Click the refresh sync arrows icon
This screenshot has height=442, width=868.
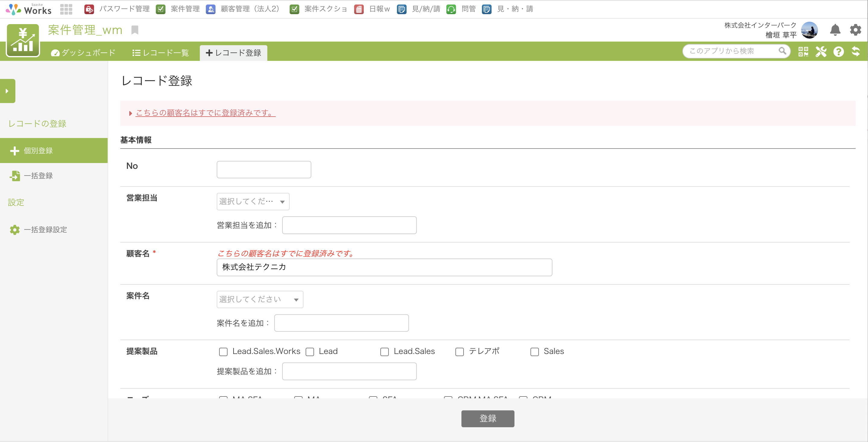(856, 52)
